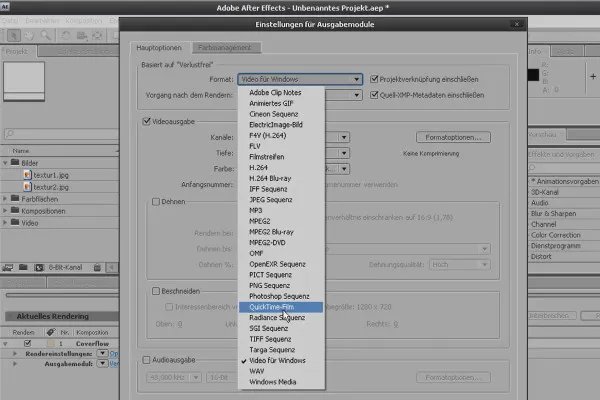Choose H.264 Blu-ray format
This screenshot has height=400, width=600.
point(270,178)
